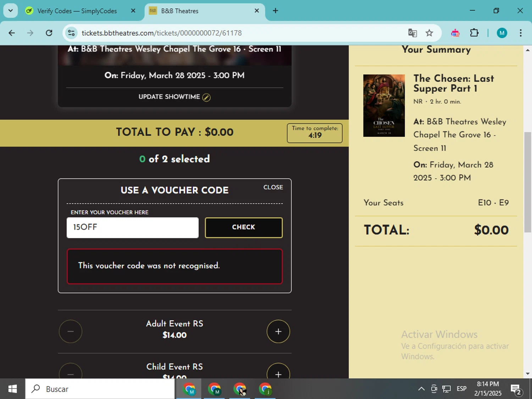Viewport: 532px width, 399px height.
Task: Open the taskbar clock and date
Action: click(488, 389)
